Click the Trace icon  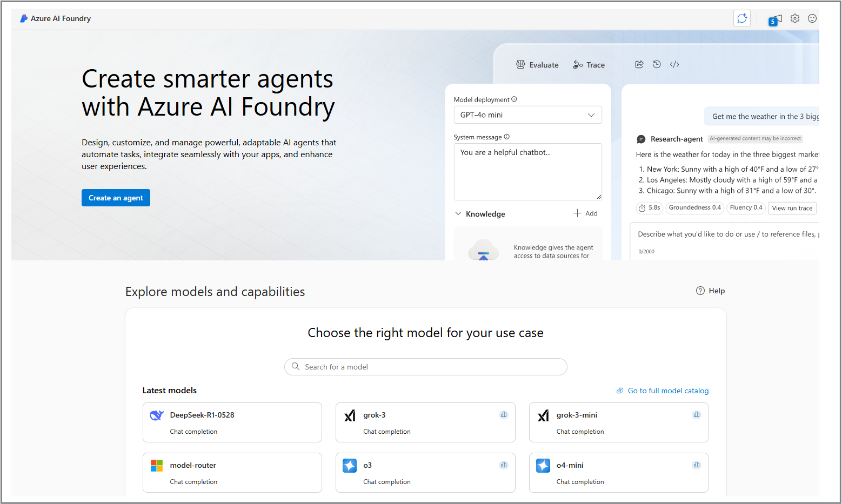(x=578, y=64)
